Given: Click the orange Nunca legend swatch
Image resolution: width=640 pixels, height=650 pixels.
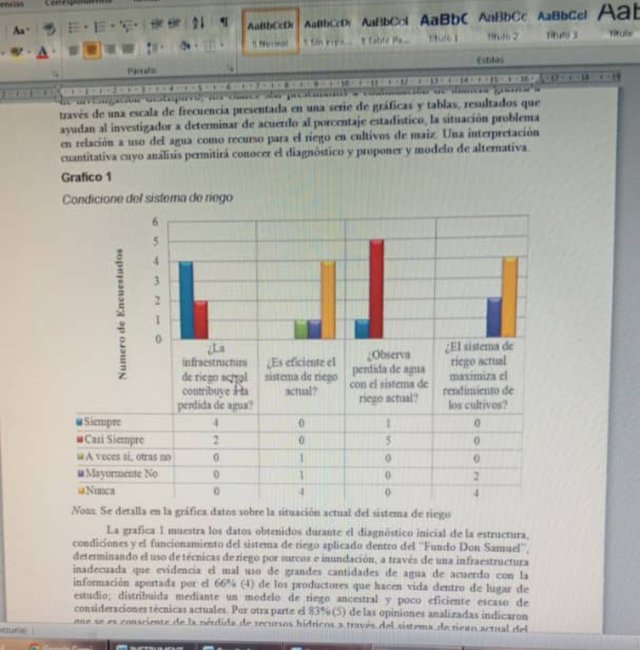Looking at the screenshot, I should (81, 491).
